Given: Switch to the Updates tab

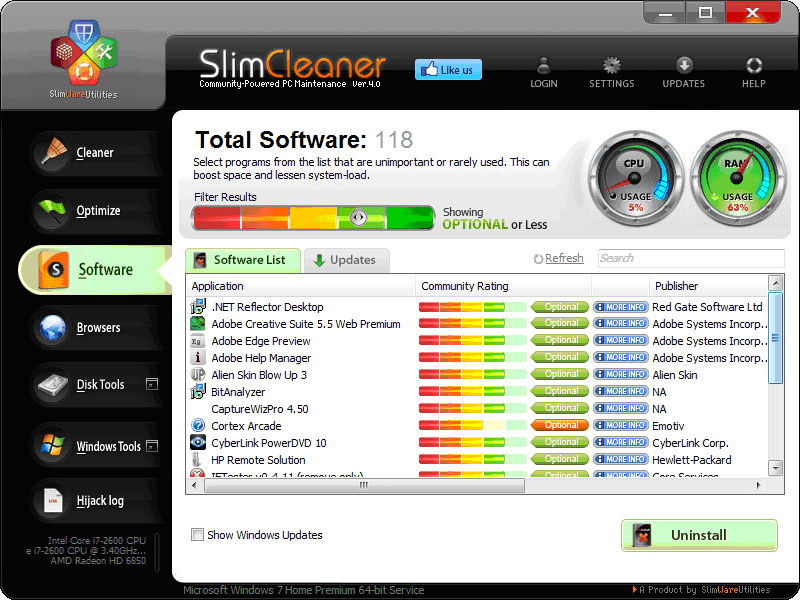Looking at the screenshot, I should click(x=347, y=260).
